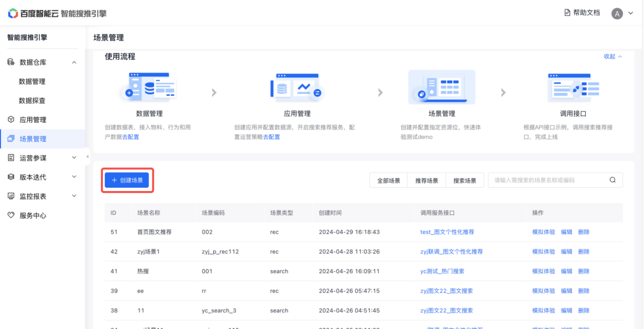The height and width of the screenshot is (329, 644).
Task: Click 删除 for scene yc_search_3
Action: 584,310
